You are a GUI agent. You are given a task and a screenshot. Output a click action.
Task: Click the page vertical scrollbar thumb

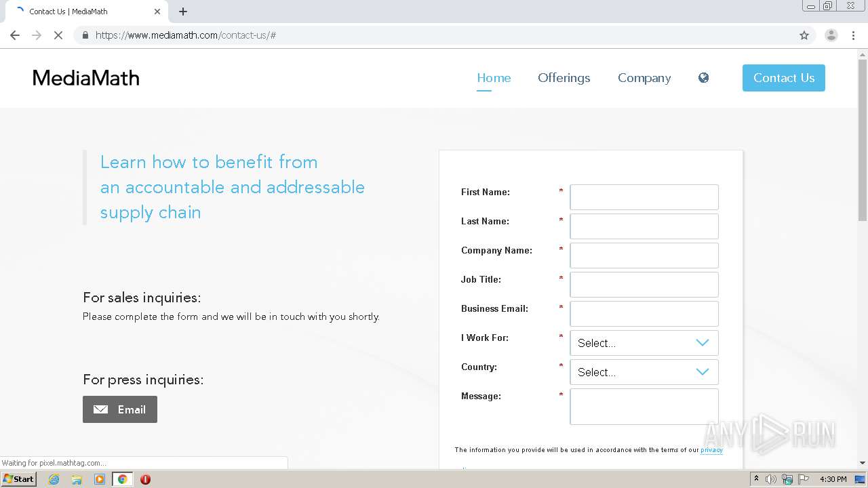pyautogui.click(x=863, y=139)
